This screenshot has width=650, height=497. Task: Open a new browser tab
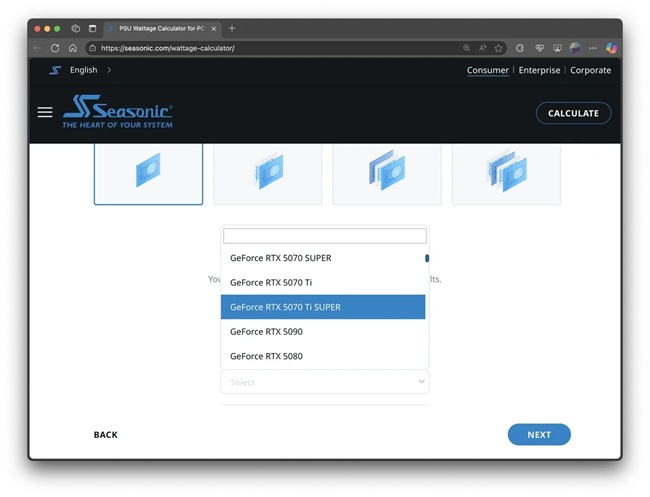pyautogui.click(x=232, y=28)
